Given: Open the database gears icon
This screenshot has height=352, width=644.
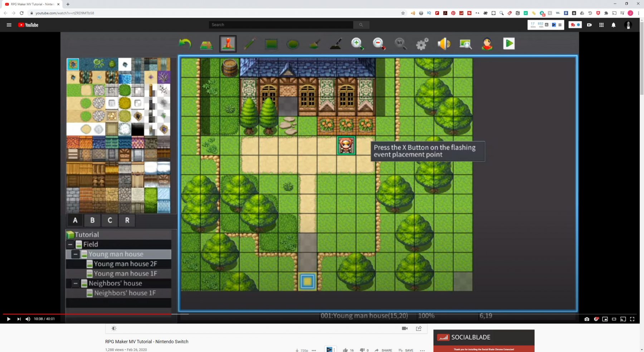Looking at the screenshot, I should point(422,44).
